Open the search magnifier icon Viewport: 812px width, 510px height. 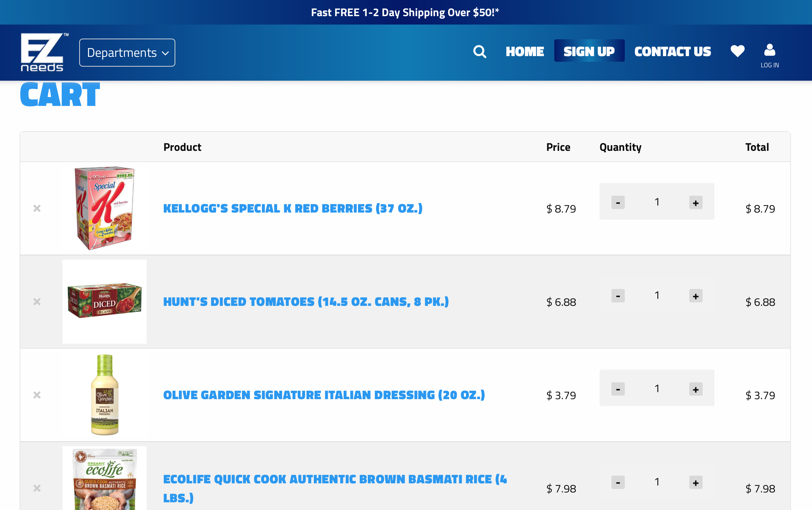click(480, 52)
